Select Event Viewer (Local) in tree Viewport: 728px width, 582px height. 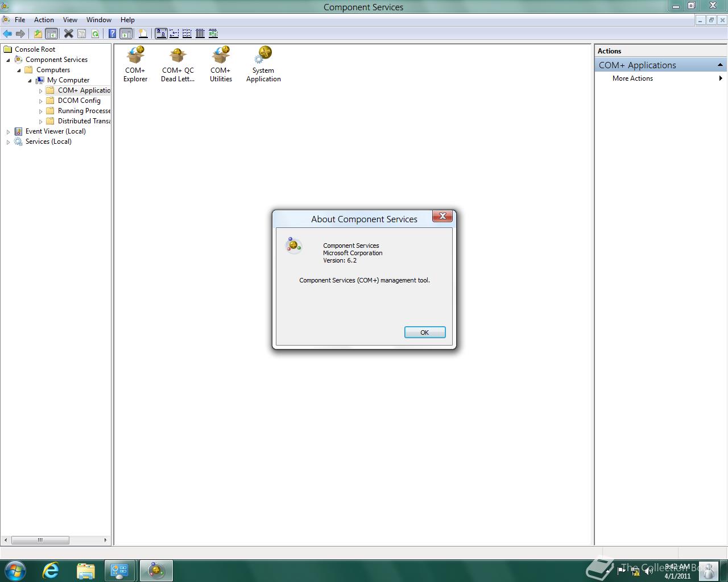click(x=55, y=131)
